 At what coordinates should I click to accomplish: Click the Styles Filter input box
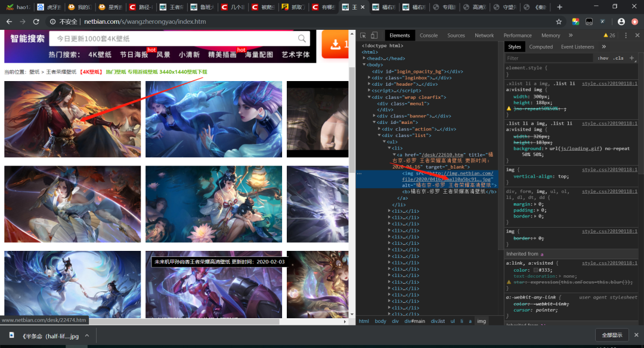550,58
